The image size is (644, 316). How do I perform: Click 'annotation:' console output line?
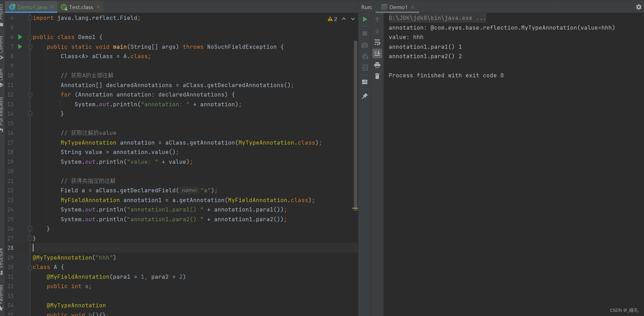coord(502,28)
